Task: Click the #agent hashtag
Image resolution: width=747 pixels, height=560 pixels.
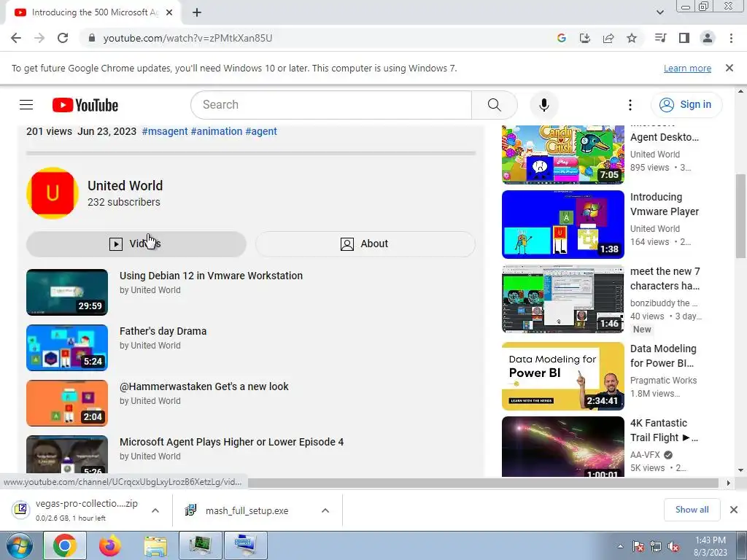Action: click(x=261, y=131)
